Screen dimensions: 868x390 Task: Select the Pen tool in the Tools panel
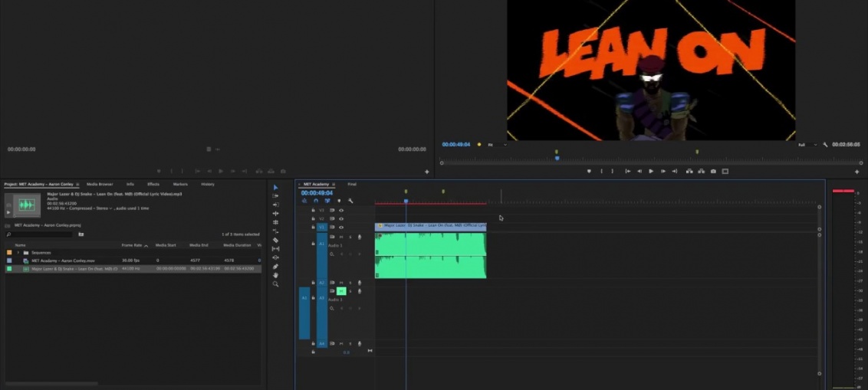(275, 267)
